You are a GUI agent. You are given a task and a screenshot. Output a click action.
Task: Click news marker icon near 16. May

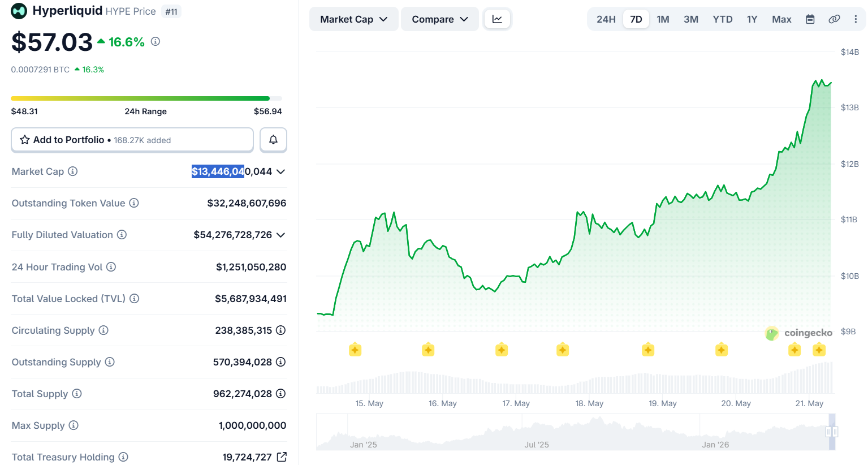(428, 350)
